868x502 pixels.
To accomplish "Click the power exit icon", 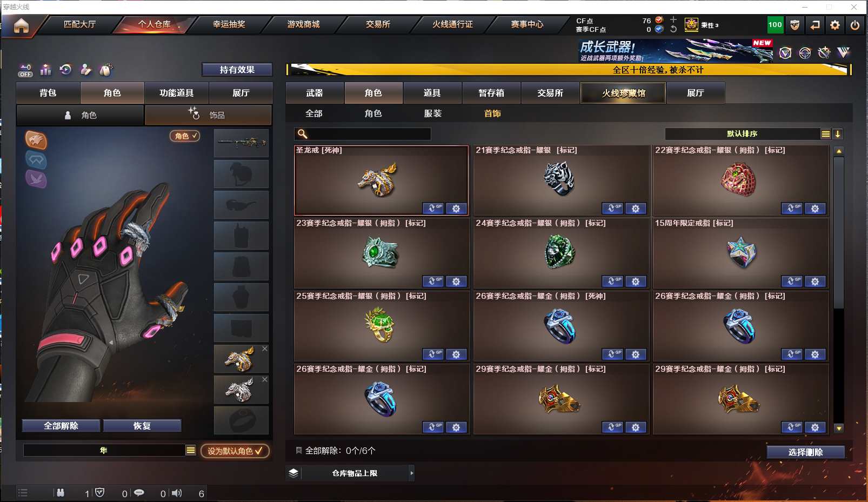I will coord(855,25).
